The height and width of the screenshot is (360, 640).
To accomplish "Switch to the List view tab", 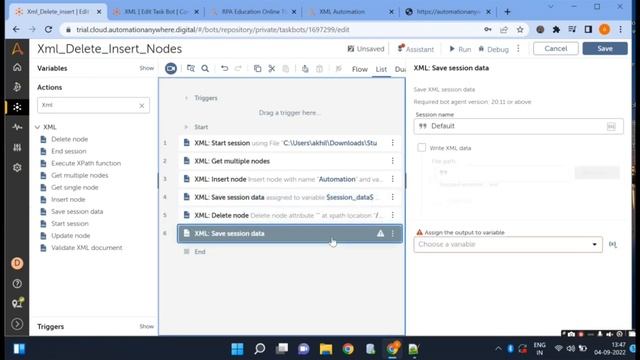I will [x=381, y=69].
